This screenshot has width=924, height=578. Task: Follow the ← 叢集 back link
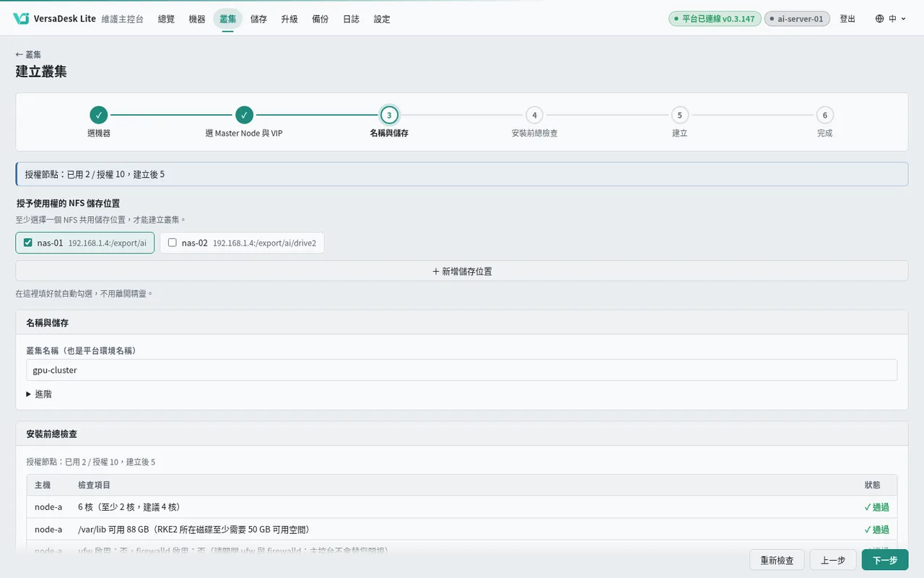28,54
